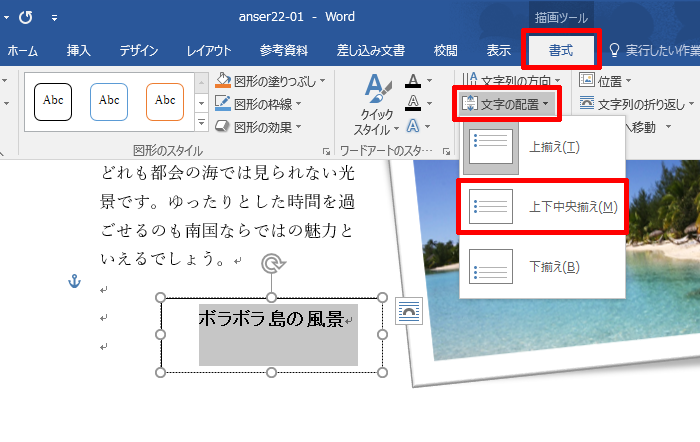Click the repeat/redo arrow in title bar
The image size is (700, 442).
[x=25, y=17]
